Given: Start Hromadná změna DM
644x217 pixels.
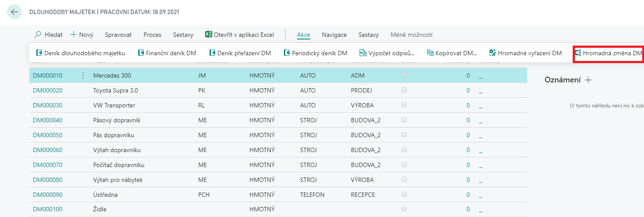Looking at the screenshot, I should (608, 53).
